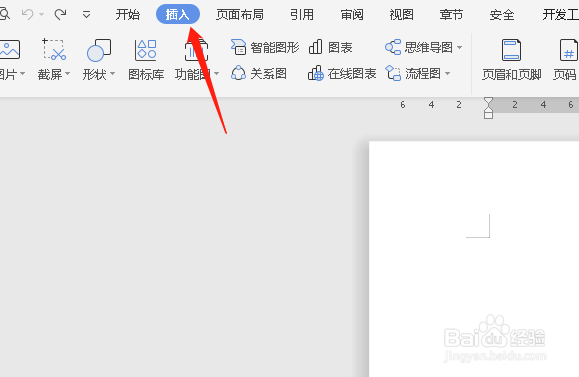
Task: Click the 形状 shapes icon
Action: 99,50
